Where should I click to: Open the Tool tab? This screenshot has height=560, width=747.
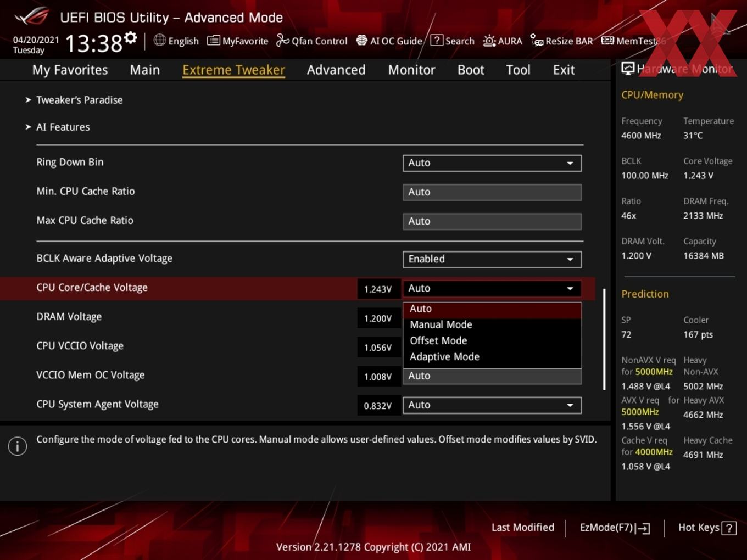pyautogui.click(x=518, y=70)
